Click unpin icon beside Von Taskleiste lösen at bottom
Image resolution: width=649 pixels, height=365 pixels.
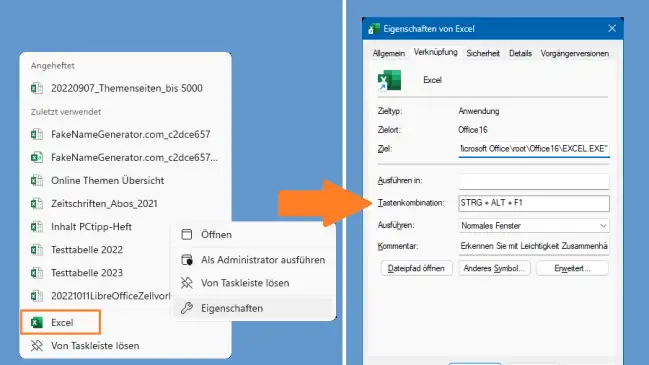tap(36, 346)
